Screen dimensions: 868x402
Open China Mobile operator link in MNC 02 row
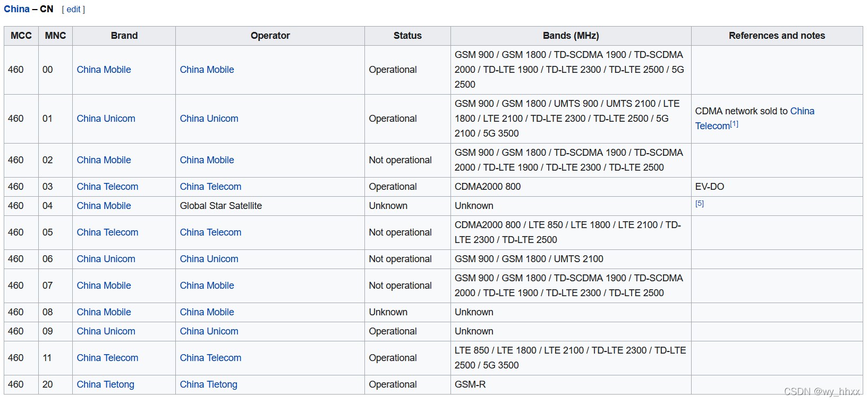coord(207,160)
